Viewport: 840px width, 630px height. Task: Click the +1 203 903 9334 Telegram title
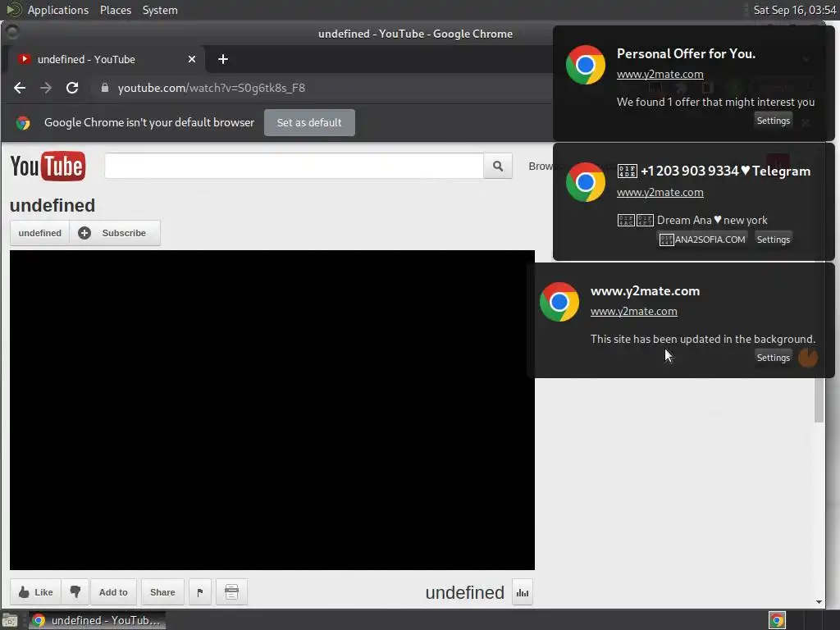tap(714, 171)
